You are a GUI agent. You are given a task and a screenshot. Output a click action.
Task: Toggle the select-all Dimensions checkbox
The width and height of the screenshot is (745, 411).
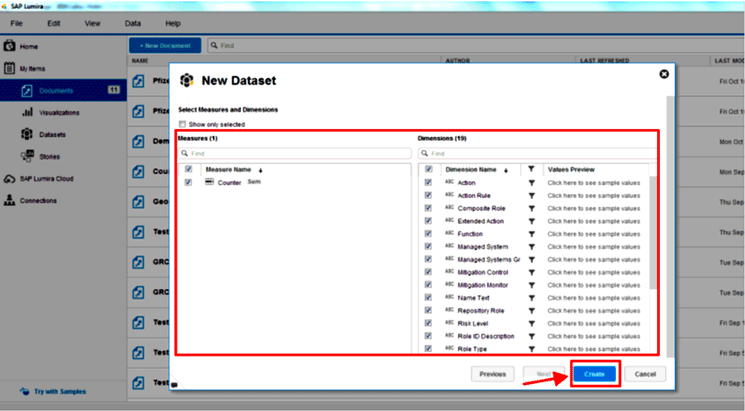tap(429, 169)
